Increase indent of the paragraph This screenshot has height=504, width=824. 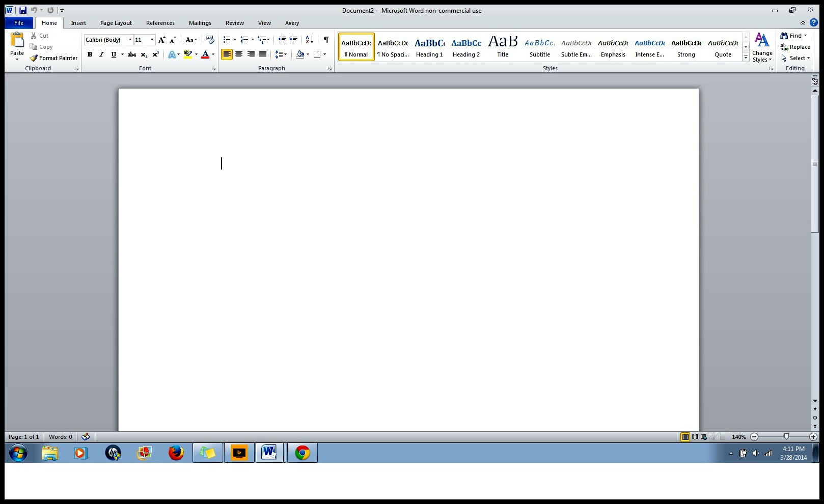pos(294,40)
